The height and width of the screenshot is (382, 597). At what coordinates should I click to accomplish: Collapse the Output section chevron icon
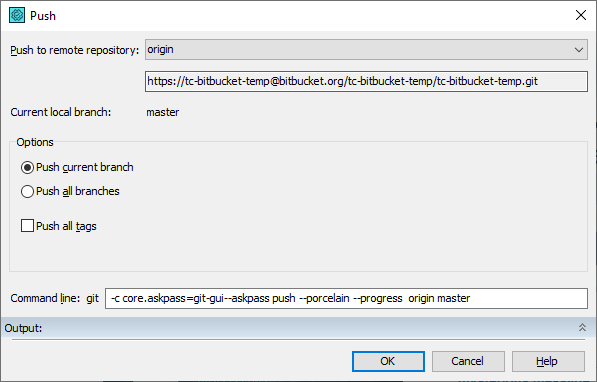[x=582, y=328]
